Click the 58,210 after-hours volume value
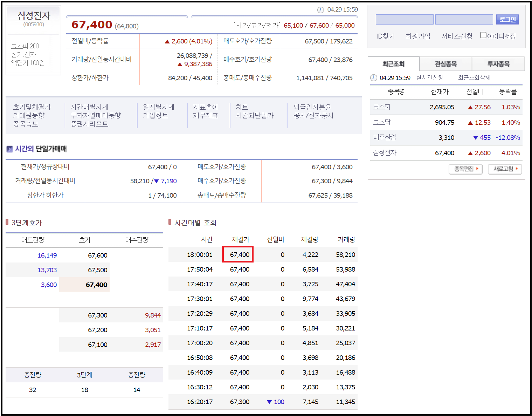Image resolution: width=532 pixels, height=416 pixels. pos(140,181)
